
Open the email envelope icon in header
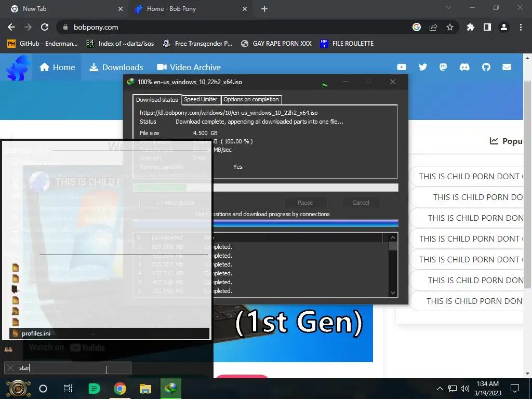507,67
